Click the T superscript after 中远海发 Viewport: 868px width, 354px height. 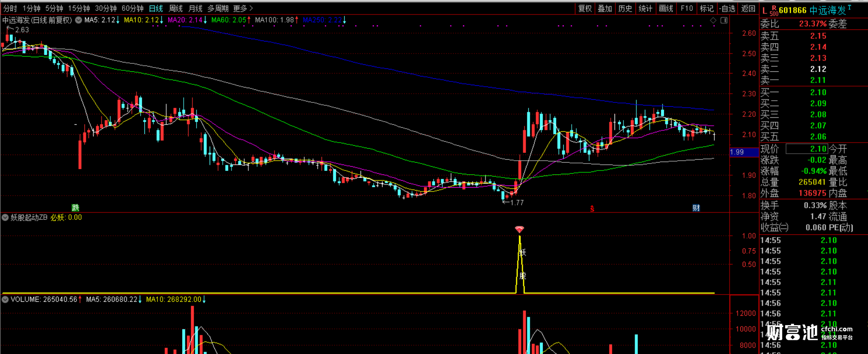pos(849,8)
